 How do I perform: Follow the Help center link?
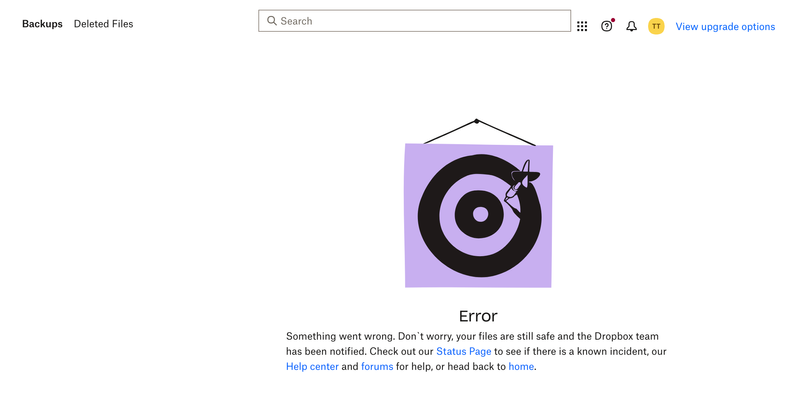312,367
